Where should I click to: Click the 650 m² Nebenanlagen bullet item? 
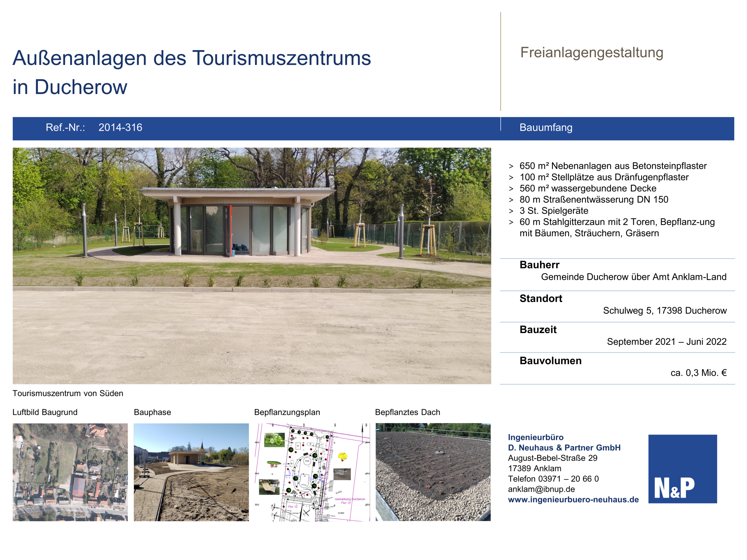[x=612, y=166]
